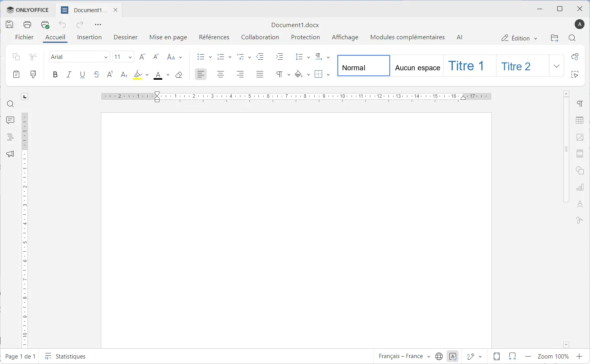Image resolution: width=590 pixels, height=364 pixels.
Task: Click the Undo arrow
Action: click(62, 24)
